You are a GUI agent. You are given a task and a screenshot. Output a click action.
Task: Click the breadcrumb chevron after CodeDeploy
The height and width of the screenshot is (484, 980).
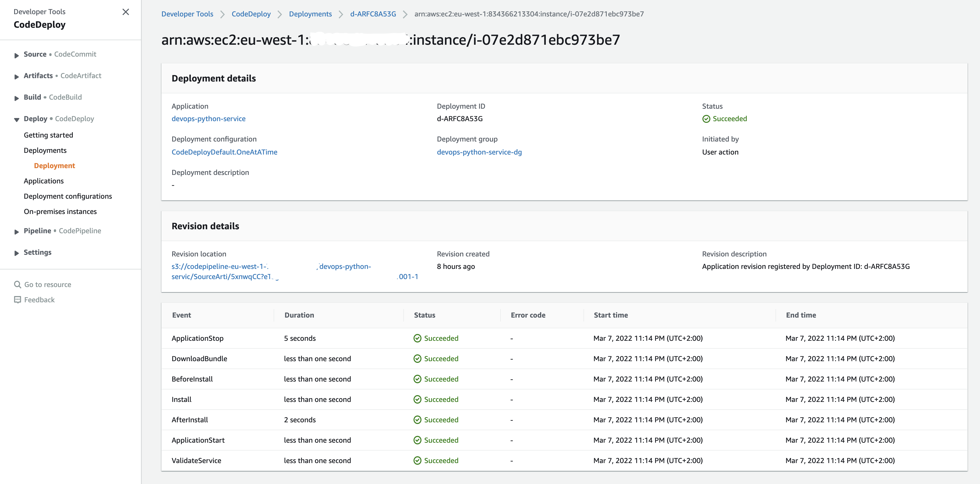pos(280,14)
